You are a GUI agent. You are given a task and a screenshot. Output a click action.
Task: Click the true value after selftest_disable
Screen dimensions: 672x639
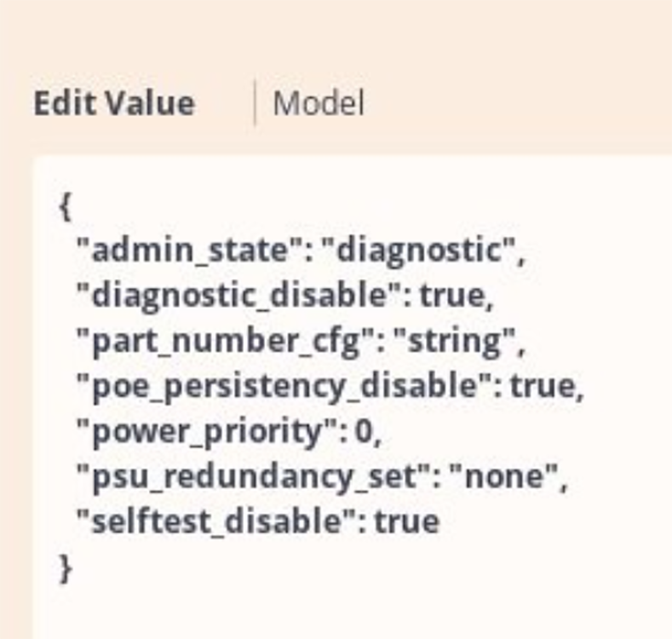click(407, 521)
